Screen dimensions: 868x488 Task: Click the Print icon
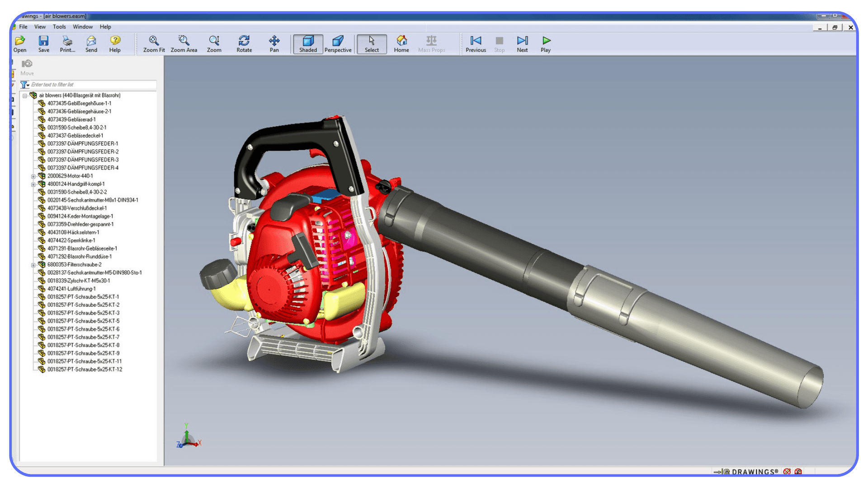point(67,43)
